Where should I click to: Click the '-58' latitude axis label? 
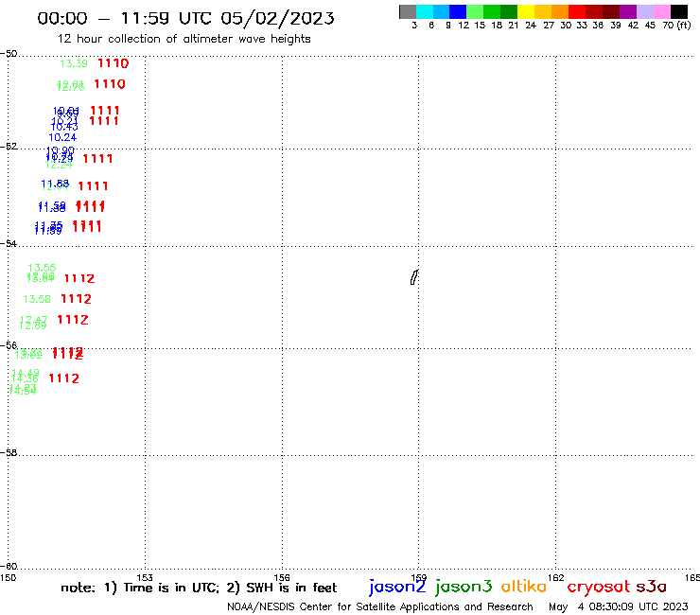[9, 452]
